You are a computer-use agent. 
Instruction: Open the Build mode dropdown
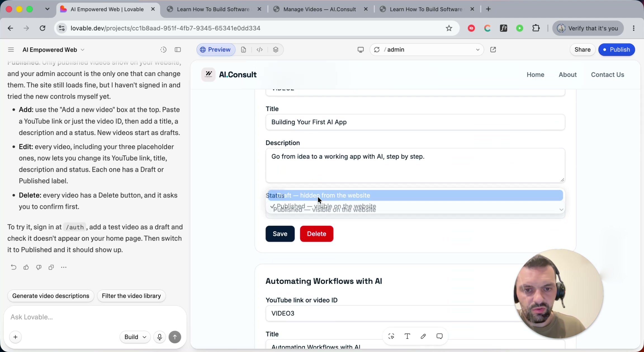point(135,337)
